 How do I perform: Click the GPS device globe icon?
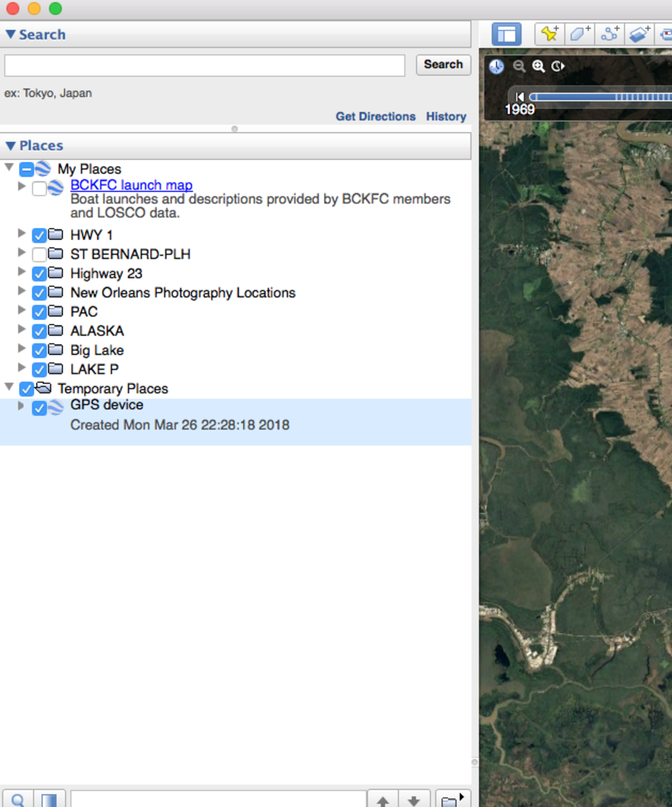click(x=56, y=406)
